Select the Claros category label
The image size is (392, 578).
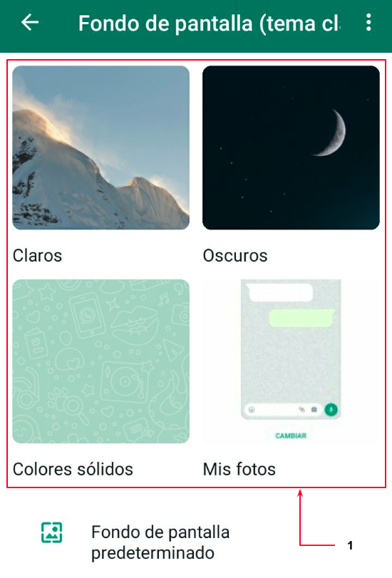click(x=37, y=255)
